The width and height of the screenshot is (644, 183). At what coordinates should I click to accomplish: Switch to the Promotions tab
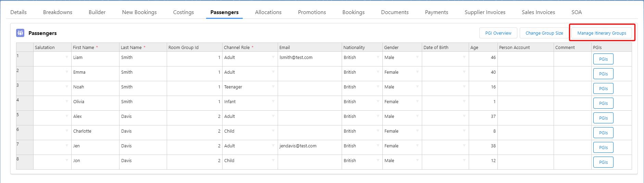coord(312,12)
